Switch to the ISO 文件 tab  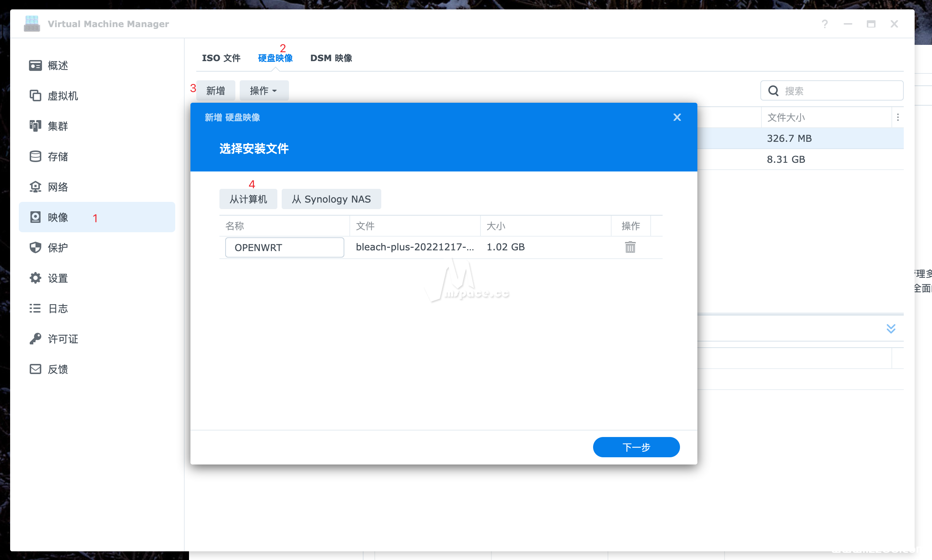tap(221, 58)
